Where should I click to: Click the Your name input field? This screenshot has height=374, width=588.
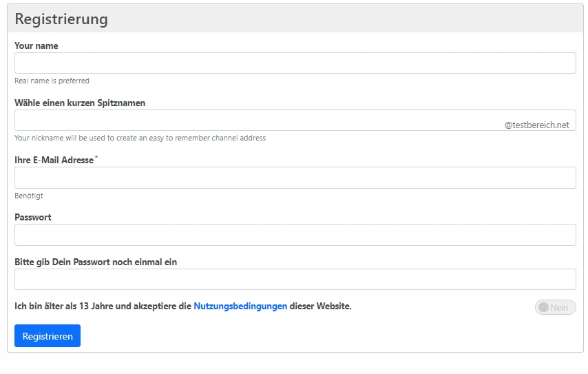(x=295, y=63)
